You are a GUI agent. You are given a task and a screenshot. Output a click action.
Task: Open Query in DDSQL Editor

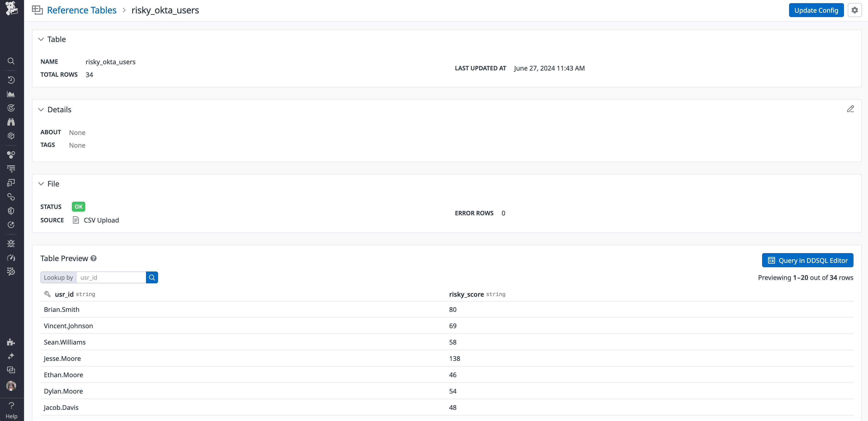[x=808, y=260]
